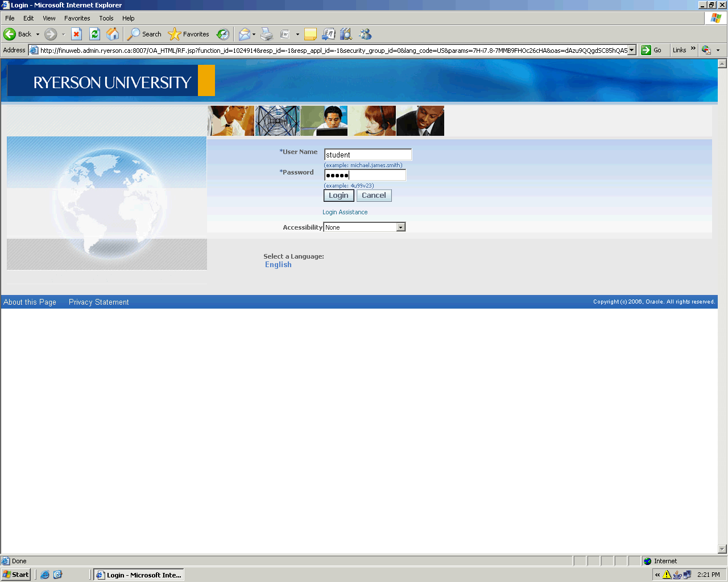This screenshot has height=582, width=728.
Task: Click the Refresh page icon
Action: click(95, 34)
